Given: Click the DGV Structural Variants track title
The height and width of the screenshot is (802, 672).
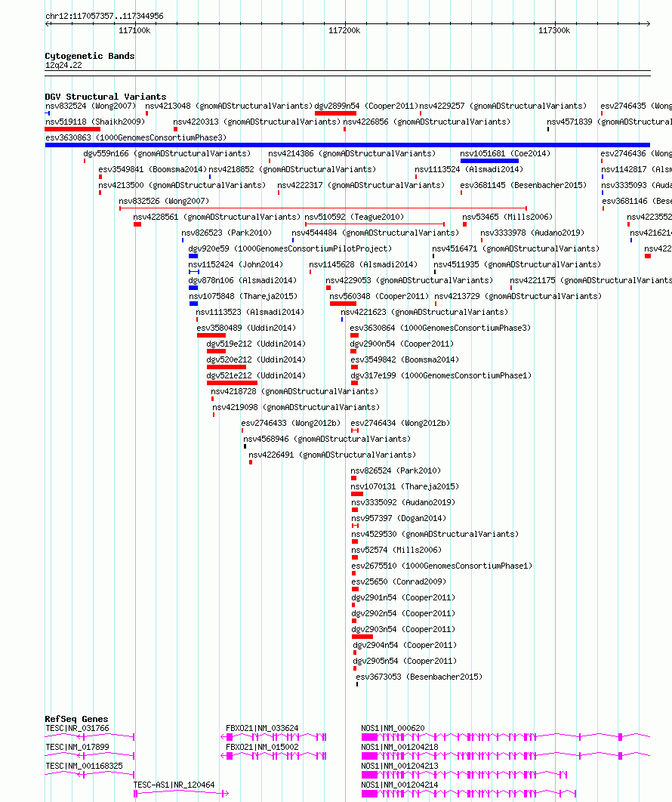Looking at the screenshot, I should pos(106,96).
